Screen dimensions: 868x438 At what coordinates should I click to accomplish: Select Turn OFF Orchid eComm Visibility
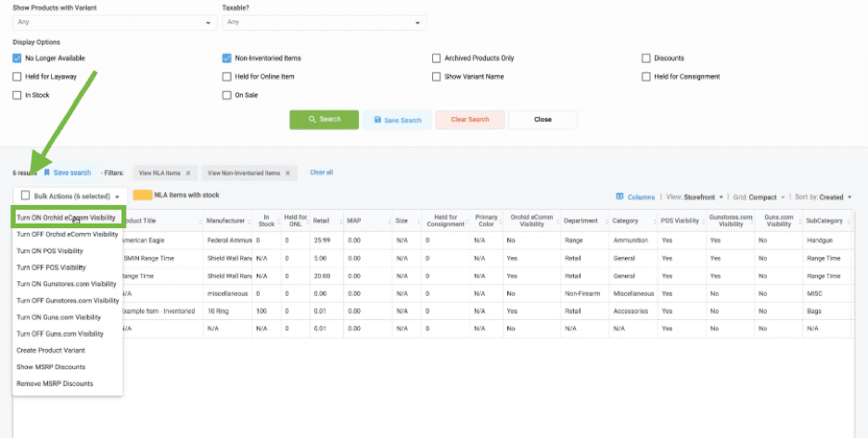click(68, 234)
